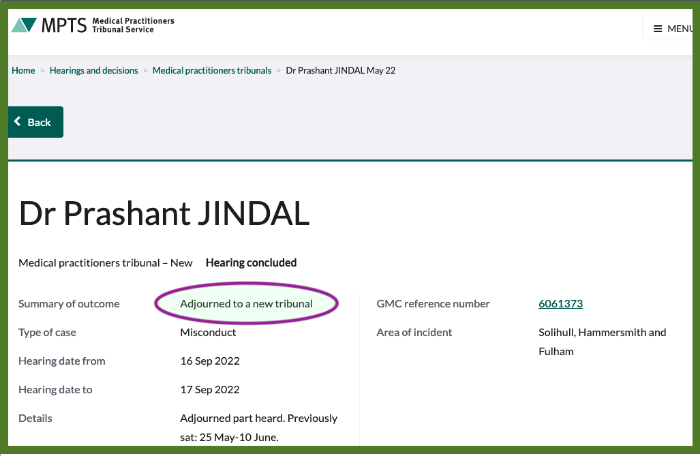Image resolution: width=700 pixels, height=456 pixels.
Task: Click 'Solihull, Hammersmith and Fulham' area text
Action: (x=602, y=342)
